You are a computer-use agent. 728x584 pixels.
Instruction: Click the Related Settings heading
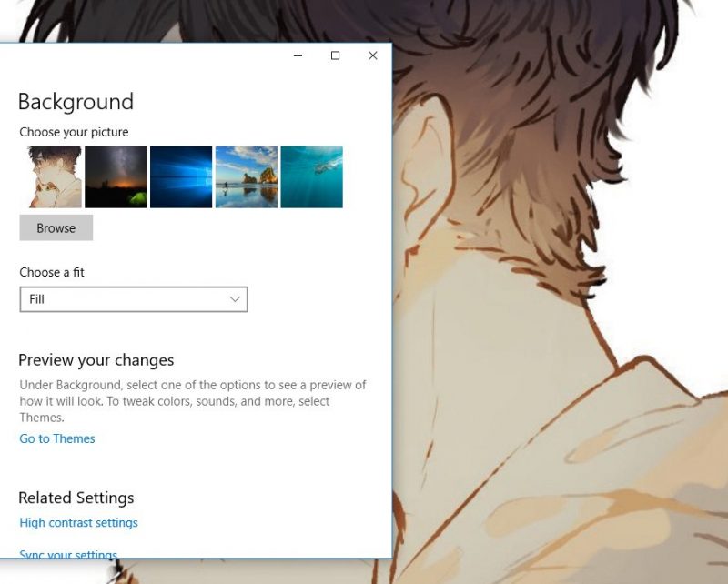click(76, 498)
